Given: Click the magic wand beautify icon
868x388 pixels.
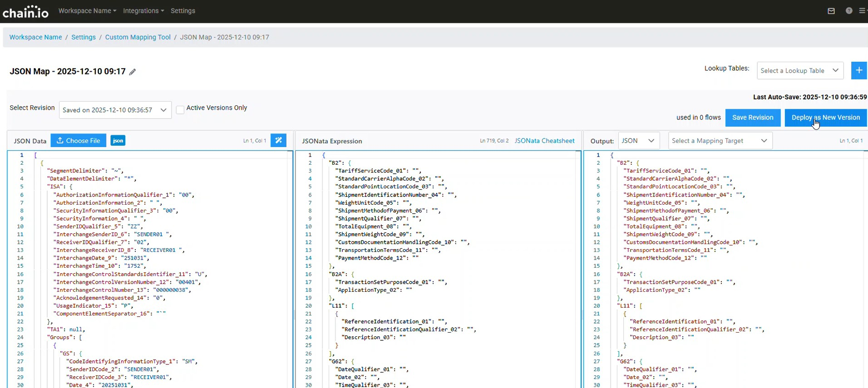Looking at the screenshot, I should (x=278, y=141).
